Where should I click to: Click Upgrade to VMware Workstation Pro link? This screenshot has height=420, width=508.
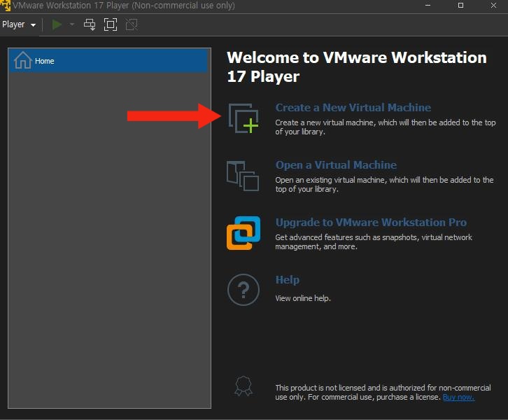(x=371, y=223)
